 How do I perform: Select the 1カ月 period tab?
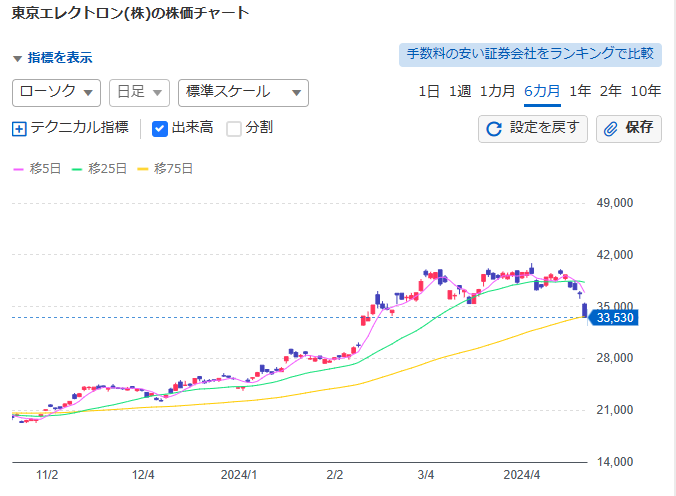tap(497, 91)
